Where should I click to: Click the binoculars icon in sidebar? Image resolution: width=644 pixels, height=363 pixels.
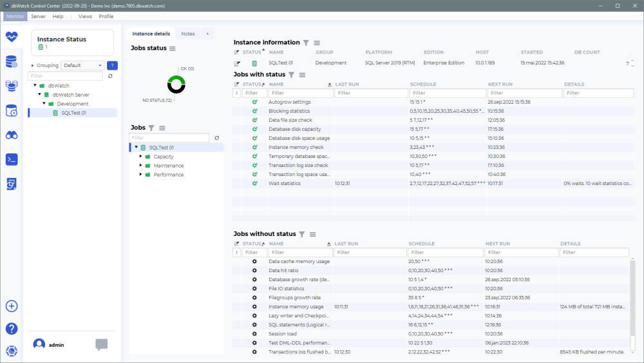12,135
